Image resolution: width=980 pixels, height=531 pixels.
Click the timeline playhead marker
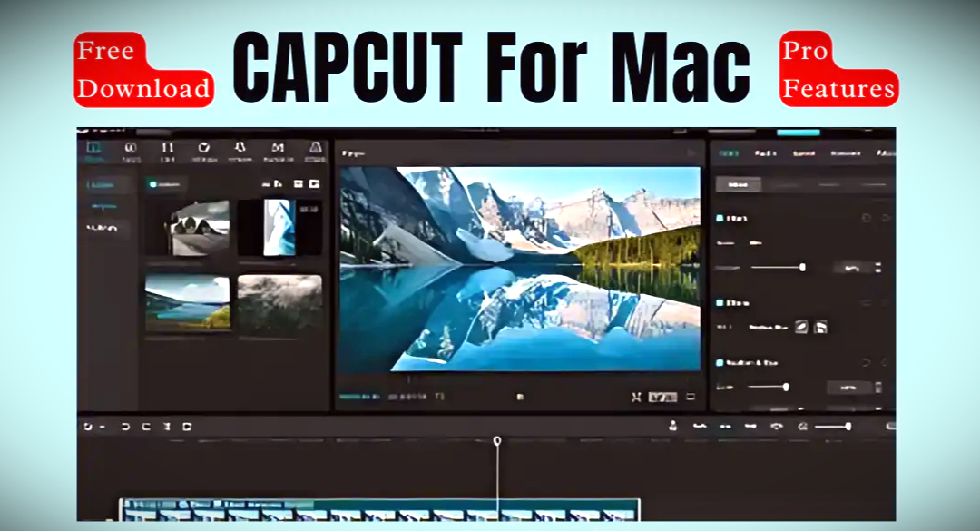pyautogui.click(x=497, y=441)
